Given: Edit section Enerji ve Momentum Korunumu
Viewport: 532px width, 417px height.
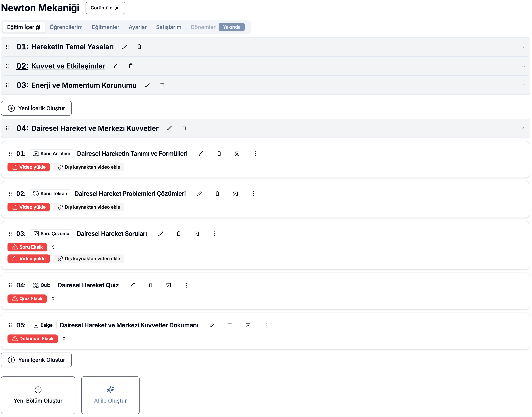Looking at the screenshot, I should point(147,85).
